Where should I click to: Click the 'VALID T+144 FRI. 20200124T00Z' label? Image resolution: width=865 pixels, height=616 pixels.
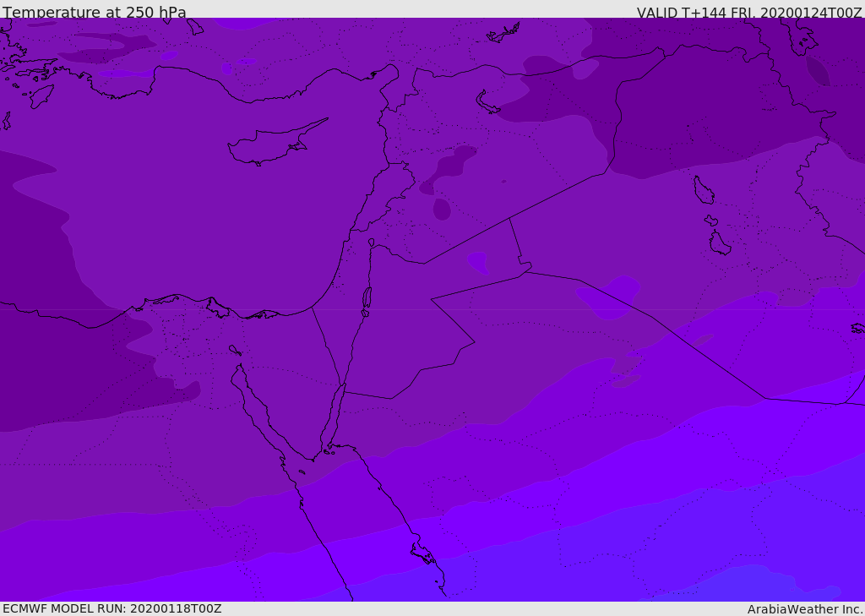point(749,12)
